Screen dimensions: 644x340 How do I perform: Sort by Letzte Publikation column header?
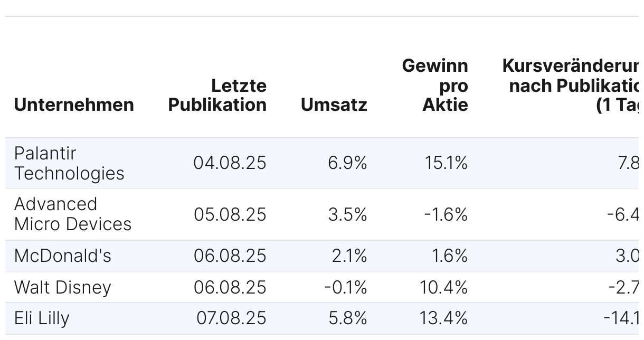click(217, 95)
